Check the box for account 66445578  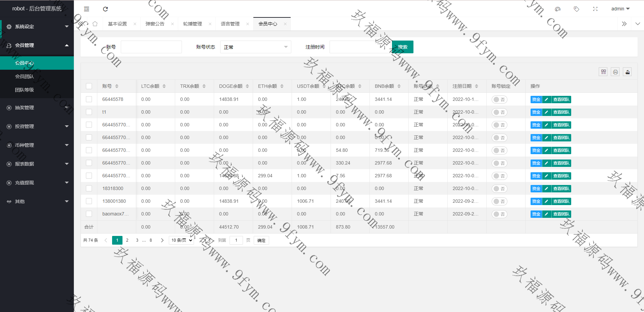point(89,99)
